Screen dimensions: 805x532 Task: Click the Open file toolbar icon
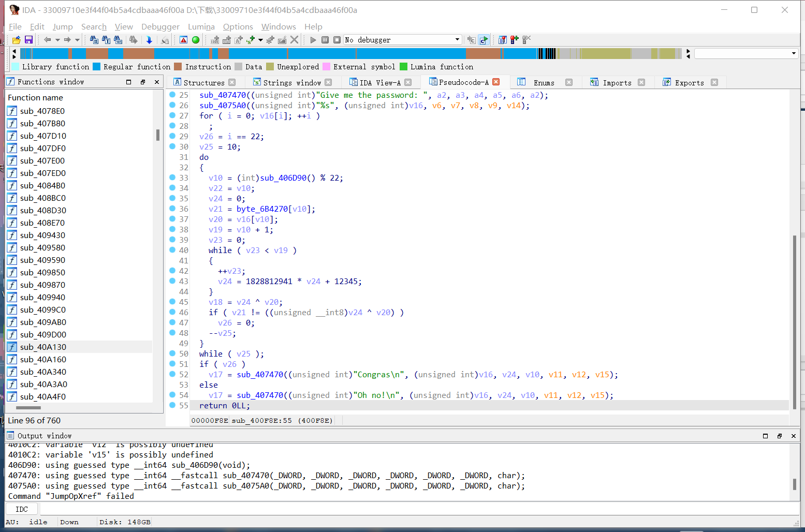17,40
